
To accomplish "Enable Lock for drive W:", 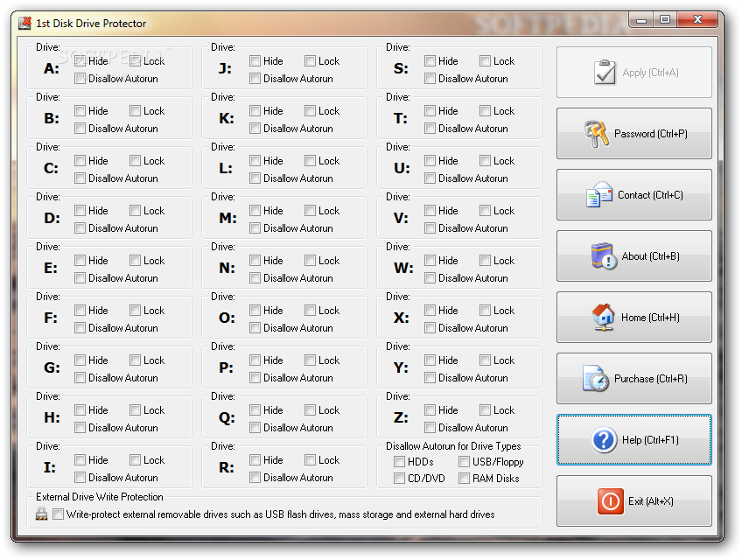I will (x=485, y=261).
